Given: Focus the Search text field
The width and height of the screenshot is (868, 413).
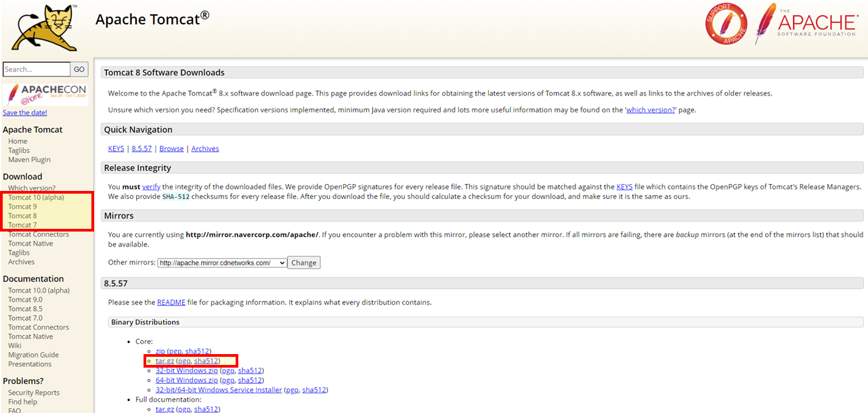Looking at the screenshot, I should (x=37, y=69).
